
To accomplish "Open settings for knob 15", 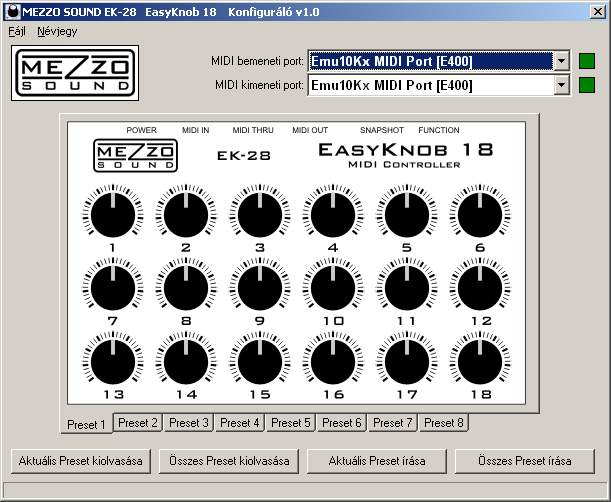I will pyautogui.click(x=260, y=362).
